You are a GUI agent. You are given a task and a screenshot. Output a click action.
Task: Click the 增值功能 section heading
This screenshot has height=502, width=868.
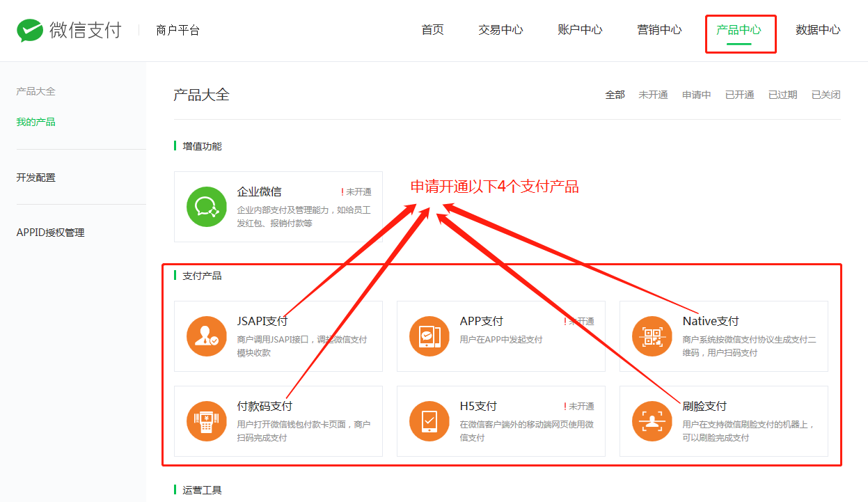[202, 146]
